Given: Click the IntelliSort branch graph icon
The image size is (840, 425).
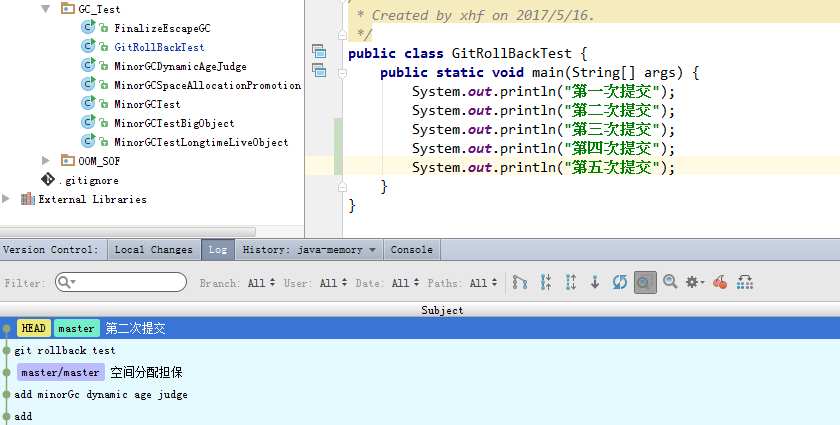Looking at the screenshot, I should (x=520, y=282).
